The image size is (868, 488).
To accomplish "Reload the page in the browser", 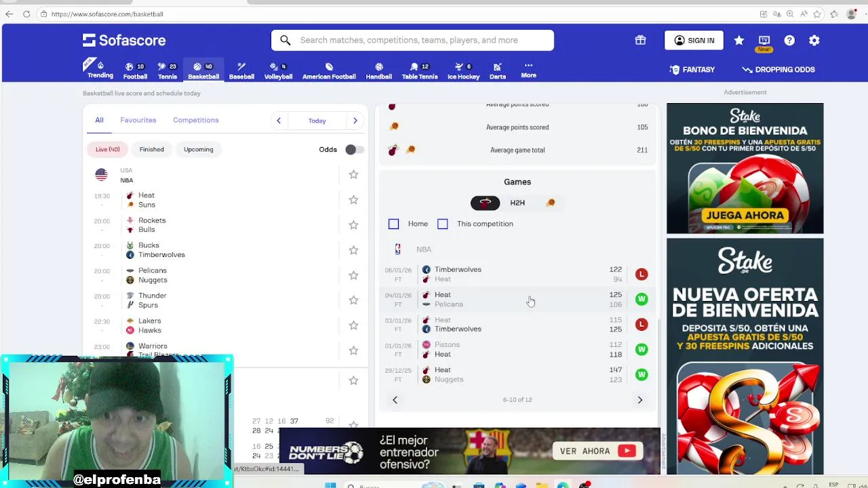I will (x=26, y=14).
